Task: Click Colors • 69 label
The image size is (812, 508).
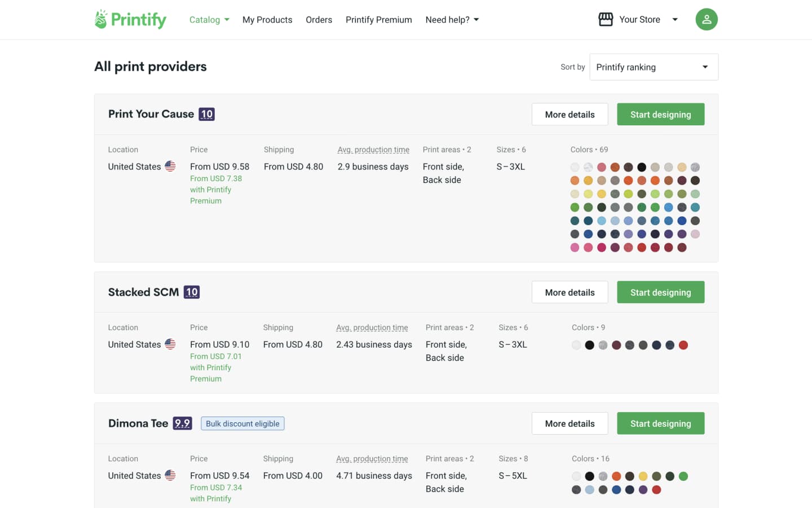Action: click(589, 150)
